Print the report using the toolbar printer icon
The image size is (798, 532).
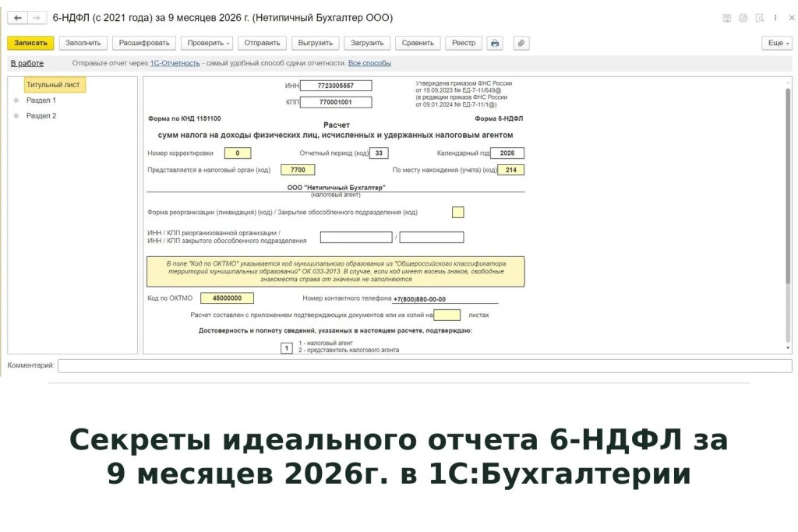pyautogui.click(x=495, y=44)
